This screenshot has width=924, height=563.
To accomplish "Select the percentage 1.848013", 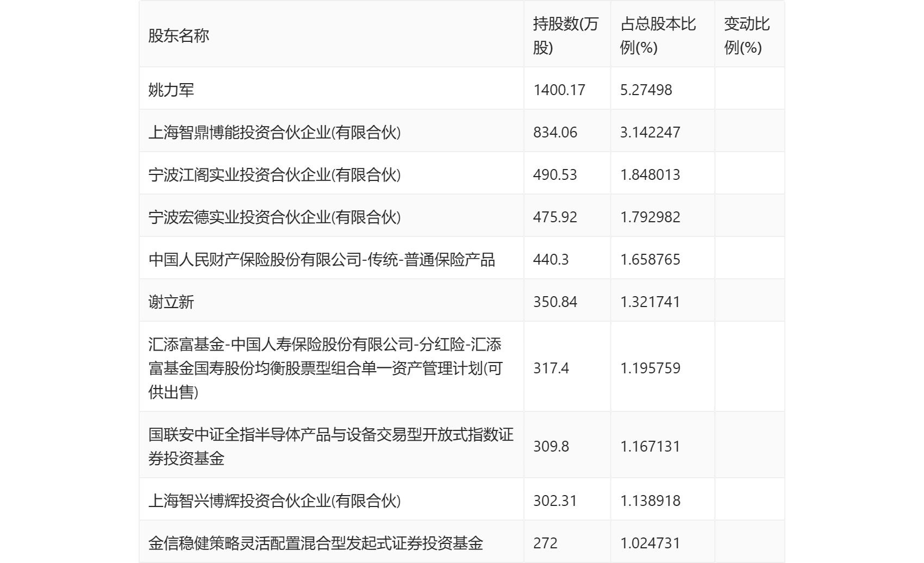I will click(650, 174).
